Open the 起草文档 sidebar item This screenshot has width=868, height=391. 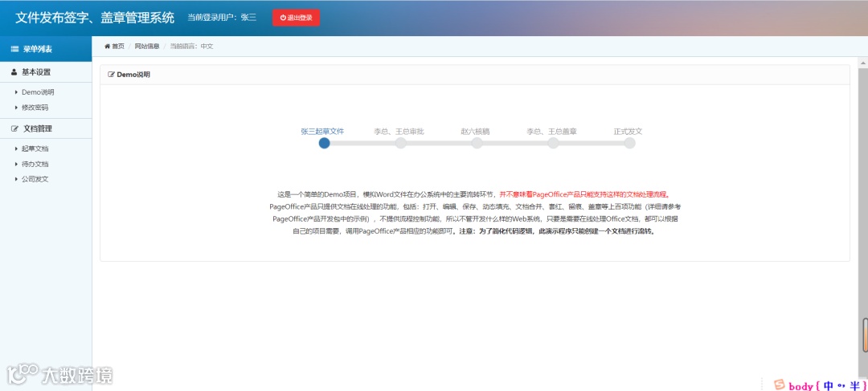coord(35,149)
